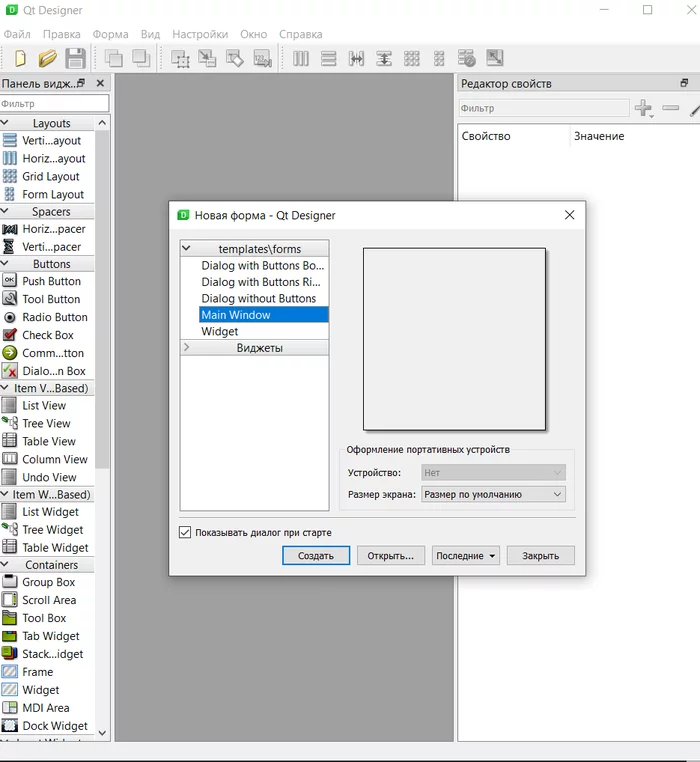Remove a property with the minus icon

[671, 107]
